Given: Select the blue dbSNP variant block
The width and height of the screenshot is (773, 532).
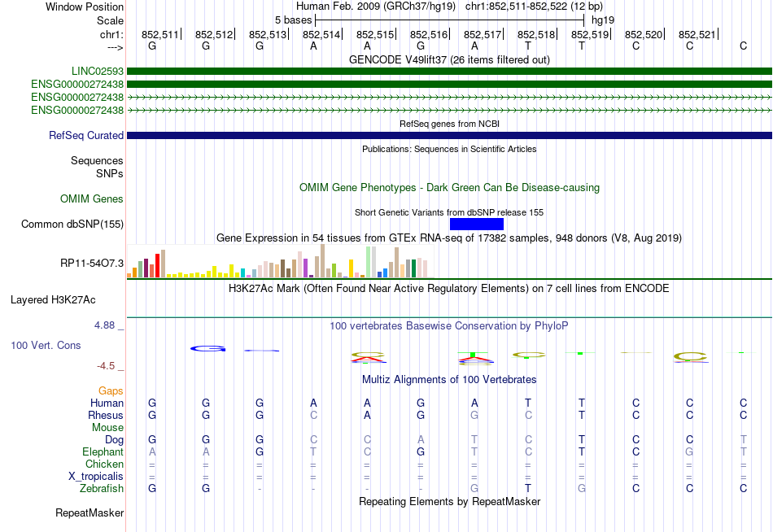Looking at the screenshot, I should [x=477, y=225].
